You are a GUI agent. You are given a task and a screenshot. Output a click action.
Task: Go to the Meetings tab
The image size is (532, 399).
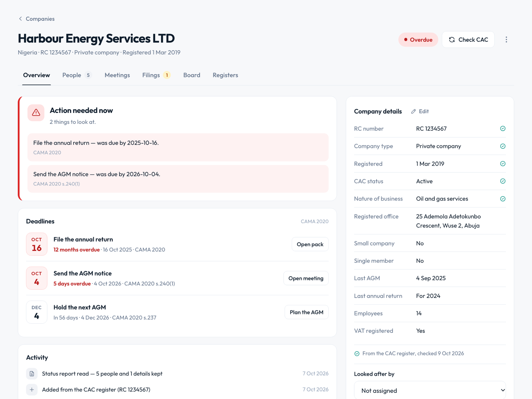(x=117, y=75)
